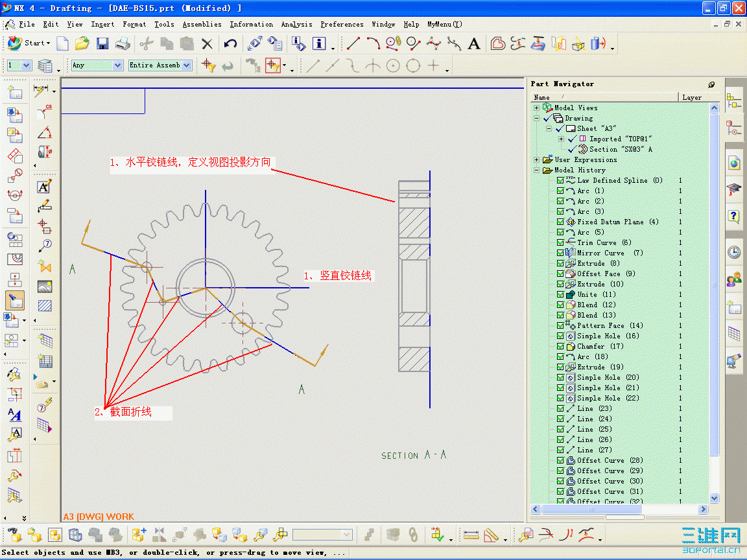
Task: Open the Assemblies menu
Action: (x=202, y=24)
